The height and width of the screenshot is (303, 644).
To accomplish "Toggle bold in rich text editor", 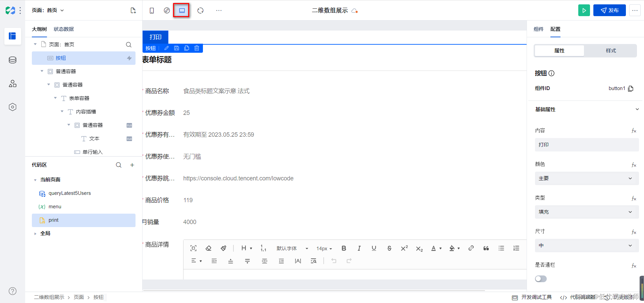I will click(x=344, y=248).
